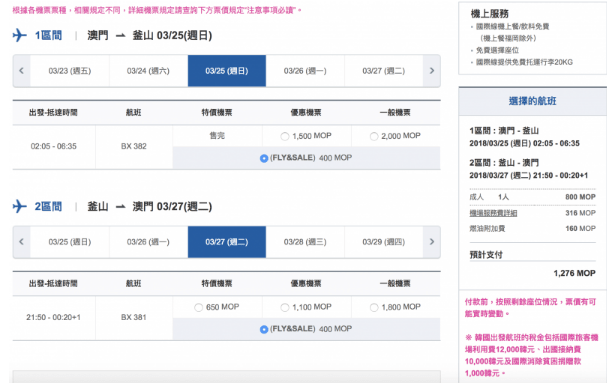Select the 03/27 (週二) date tab in segment 1
Viewport: 607px width, 392px height.
384,71
